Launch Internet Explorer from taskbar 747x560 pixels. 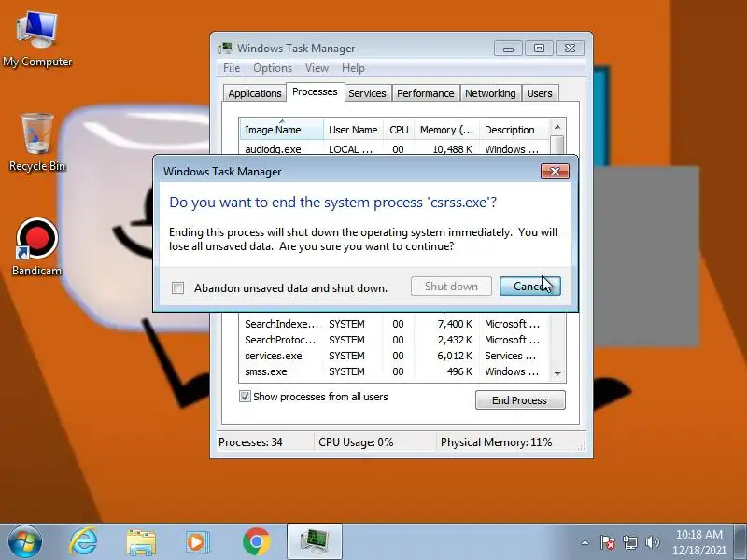point(83,542)
